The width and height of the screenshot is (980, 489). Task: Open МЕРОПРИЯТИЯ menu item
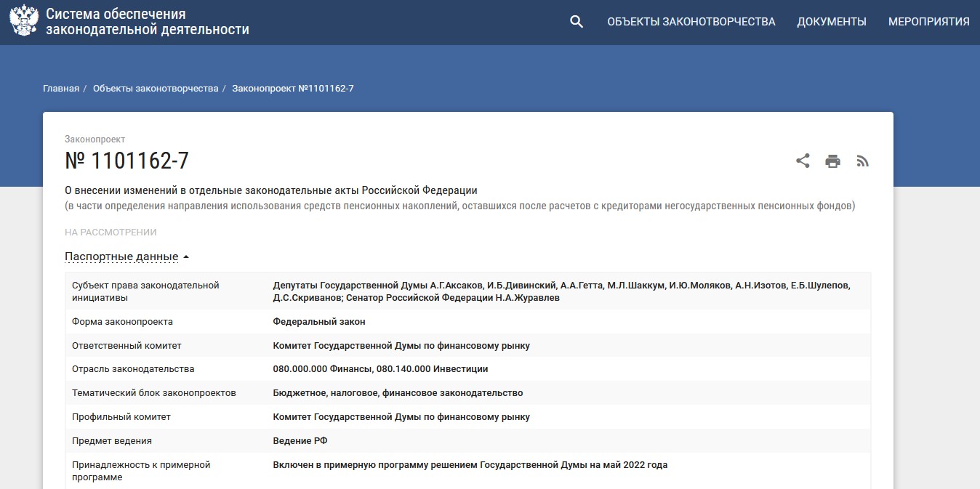pyautogui.click(x=928, y=22)
